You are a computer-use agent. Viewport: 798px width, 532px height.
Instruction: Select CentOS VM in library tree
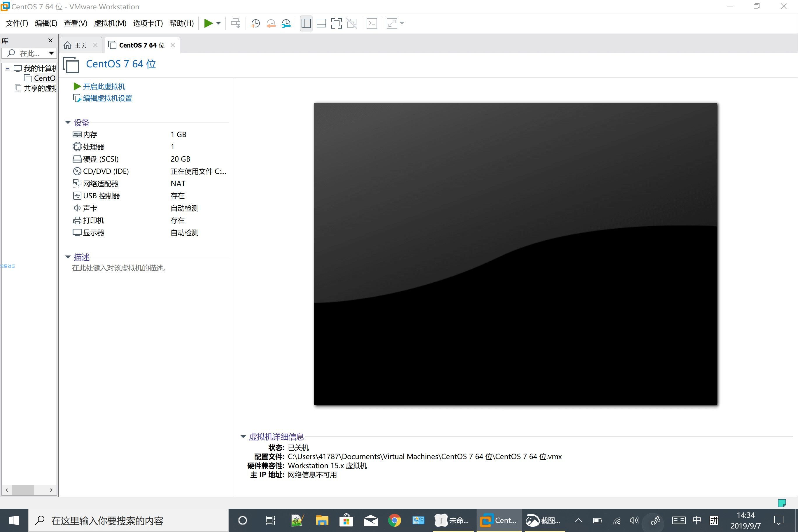point(40,78)
